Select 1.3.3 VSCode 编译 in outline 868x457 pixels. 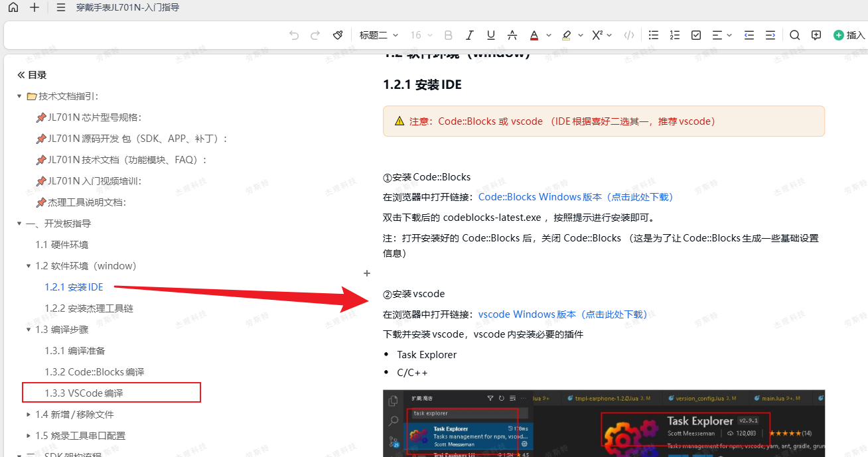point(84,393)
